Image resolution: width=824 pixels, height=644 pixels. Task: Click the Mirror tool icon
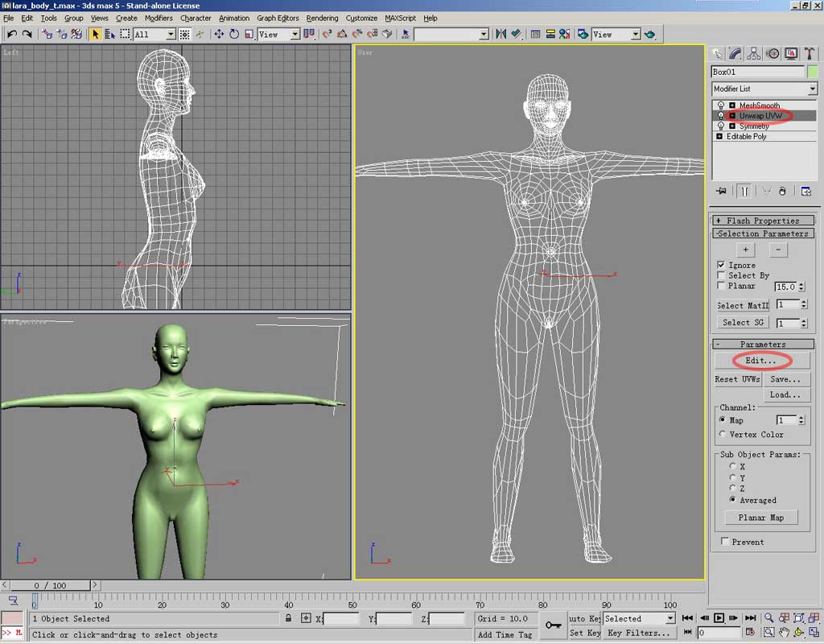click(501, 34)
